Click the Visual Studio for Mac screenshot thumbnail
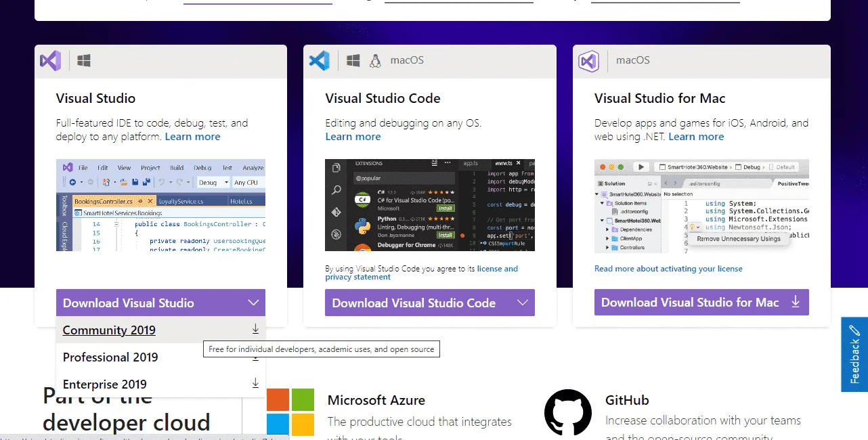The width and height of the screenshot is (868, 440). coord(701,206)
